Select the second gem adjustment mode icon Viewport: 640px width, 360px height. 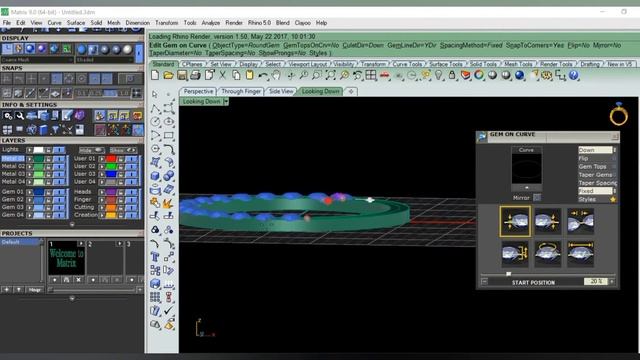click(548, 221)
